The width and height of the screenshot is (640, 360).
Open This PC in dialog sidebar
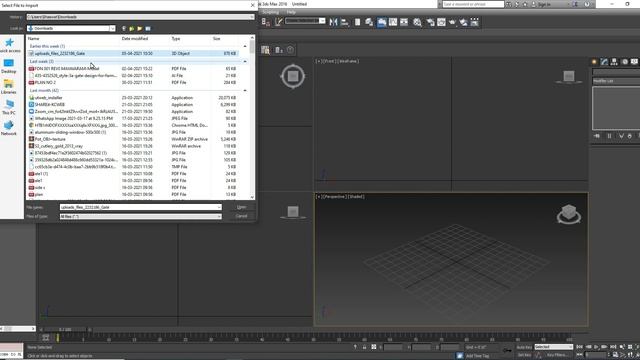pyautogui.click(x=9, y=108)
